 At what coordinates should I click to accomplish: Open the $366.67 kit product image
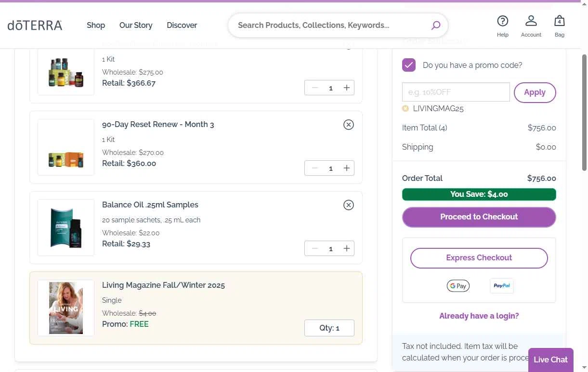(66, 72)
